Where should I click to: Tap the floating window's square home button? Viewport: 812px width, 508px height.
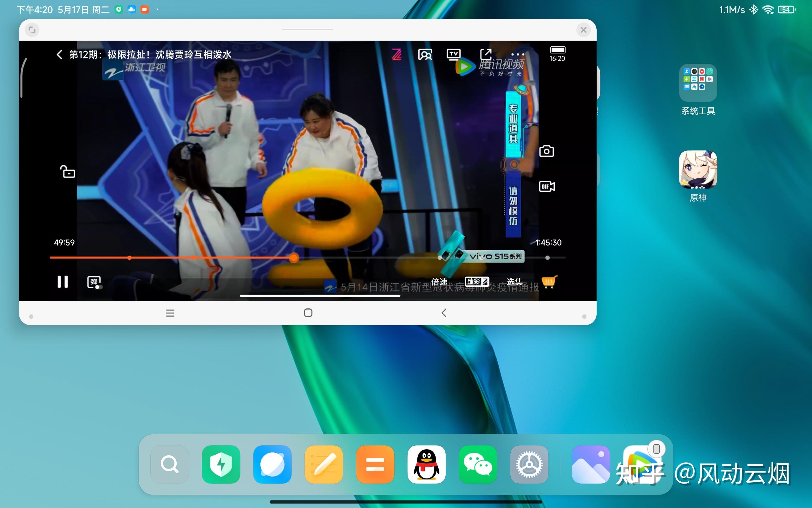point(308,313)
